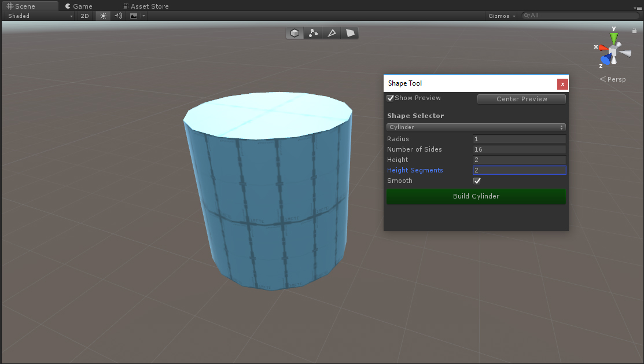
Task: Toggle scene lighting sun icon
Action: (x=103, y=16)
